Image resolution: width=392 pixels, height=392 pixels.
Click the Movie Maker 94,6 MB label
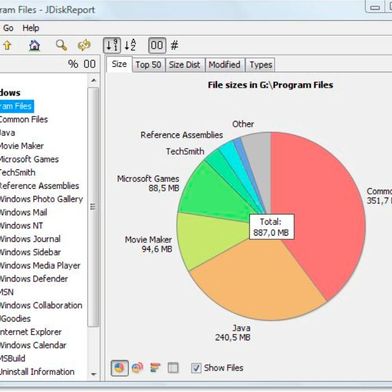(148, 244)
